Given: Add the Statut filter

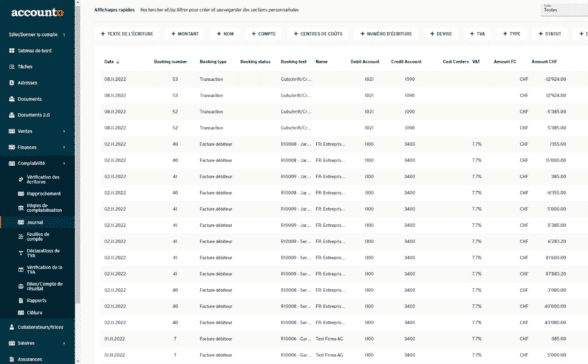Looking at the screenshot, I should [550, 34].
